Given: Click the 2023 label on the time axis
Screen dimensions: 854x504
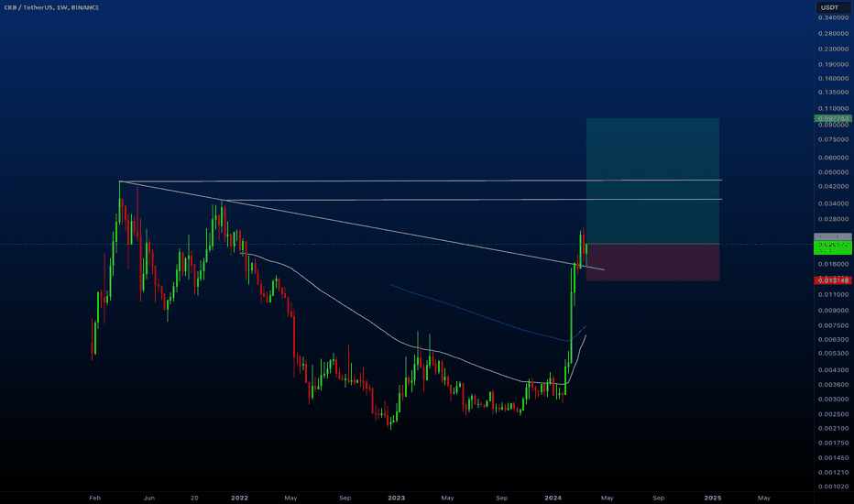Looking at the screenshot, I should [x=397, y=498].
